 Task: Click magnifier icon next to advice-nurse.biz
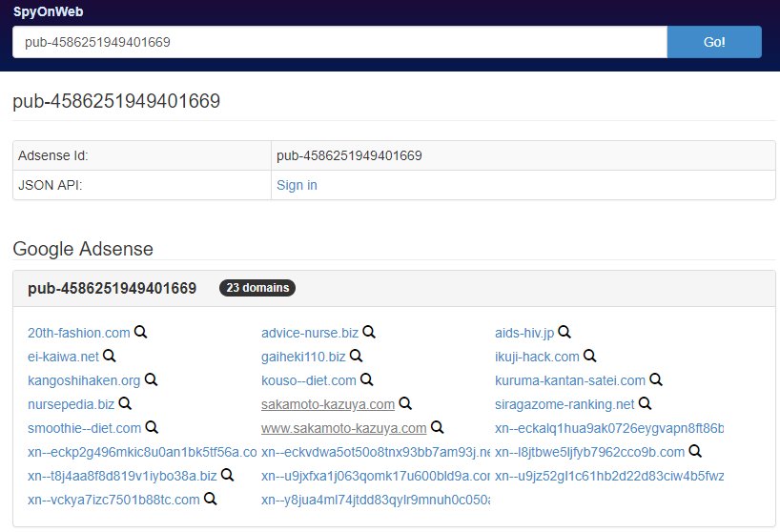tap(369, 332)
